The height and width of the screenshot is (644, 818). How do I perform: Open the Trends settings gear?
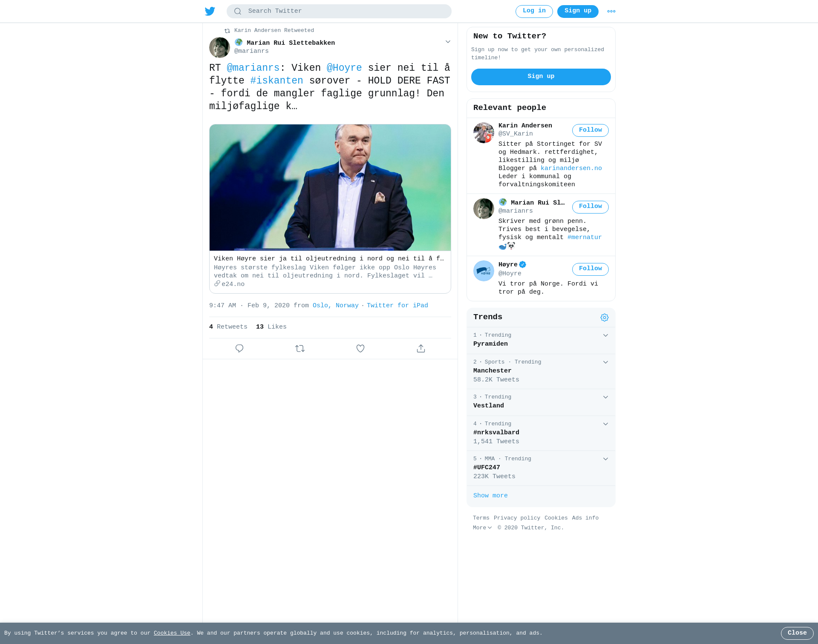pos(605,318)
